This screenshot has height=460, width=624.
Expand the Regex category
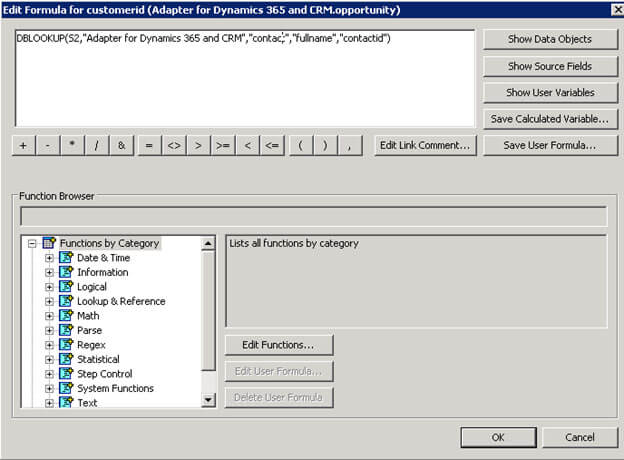click(x=49, y=345)
